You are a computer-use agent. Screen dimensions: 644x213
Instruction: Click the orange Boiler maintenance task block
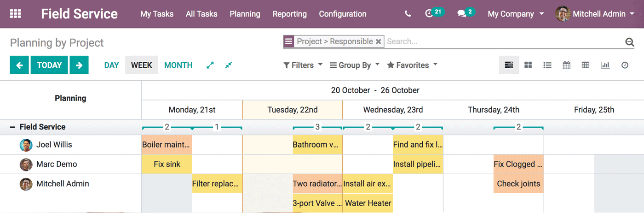coord(167,145)
